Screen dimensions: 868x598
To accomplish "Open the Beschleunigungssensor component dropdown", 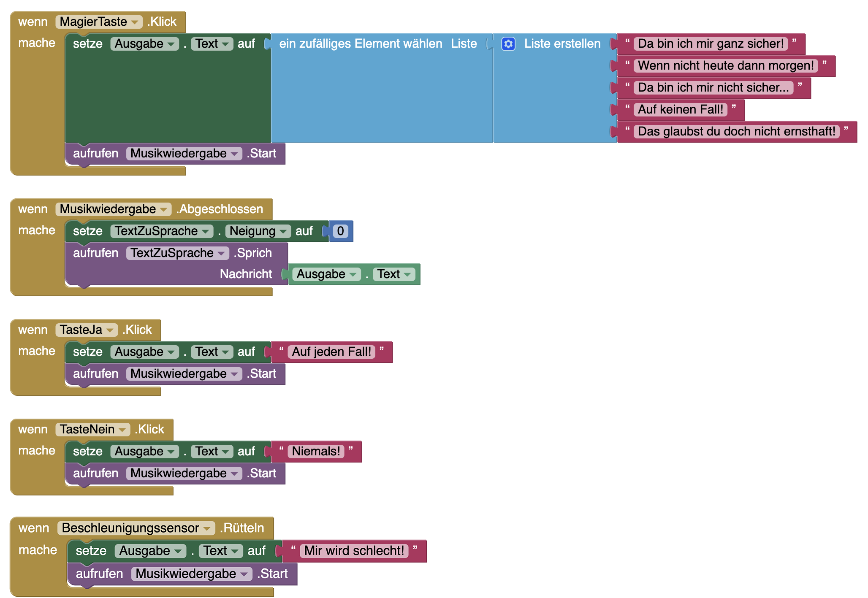I will [x=207, y=528].
